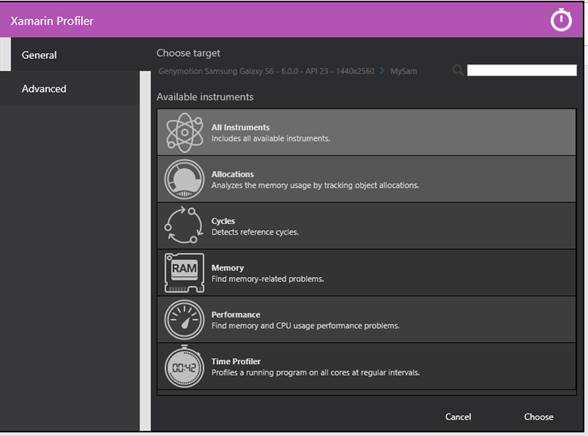
Task: Select 'Analyzes the memory usage by tracking object allocations.'
Action: (315, 185)
